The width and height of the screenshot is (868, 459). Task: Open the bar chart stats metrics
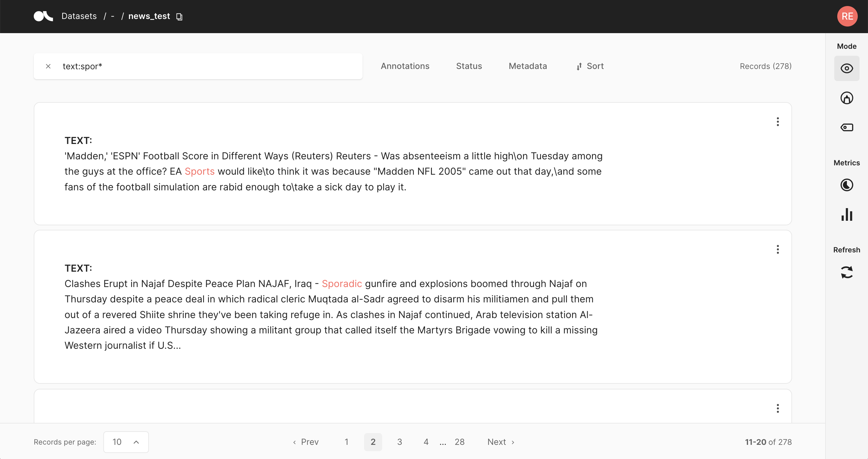tap(846, 214)
